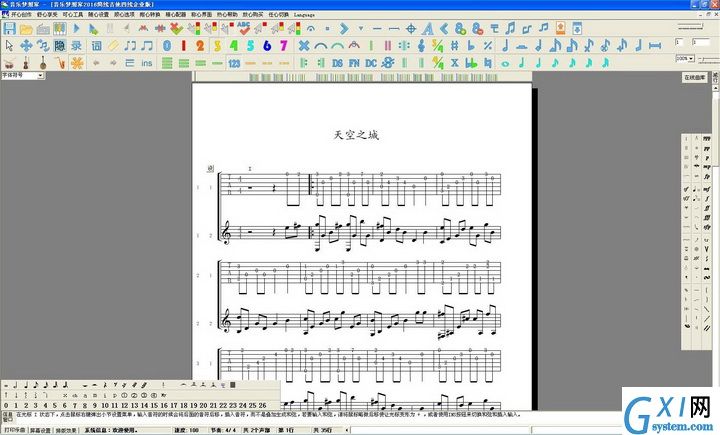Click the 在线曲库 button

694,77
